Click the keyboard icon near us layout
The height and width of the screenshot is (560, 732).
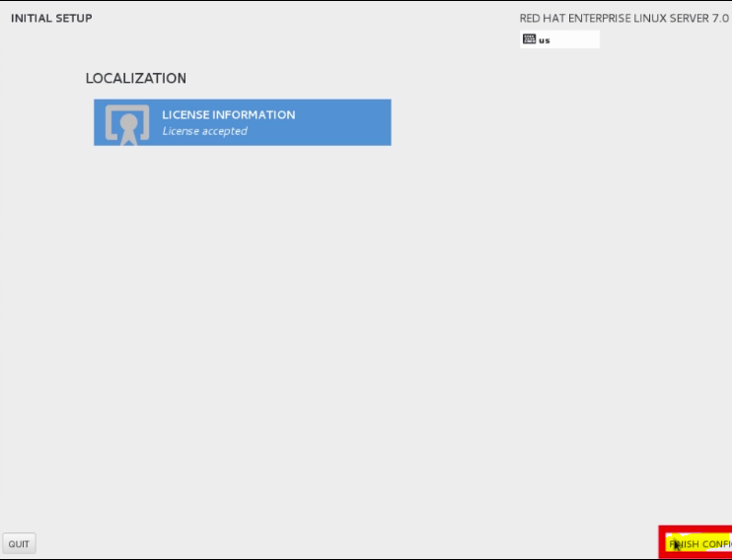click(x=529, y=39)
